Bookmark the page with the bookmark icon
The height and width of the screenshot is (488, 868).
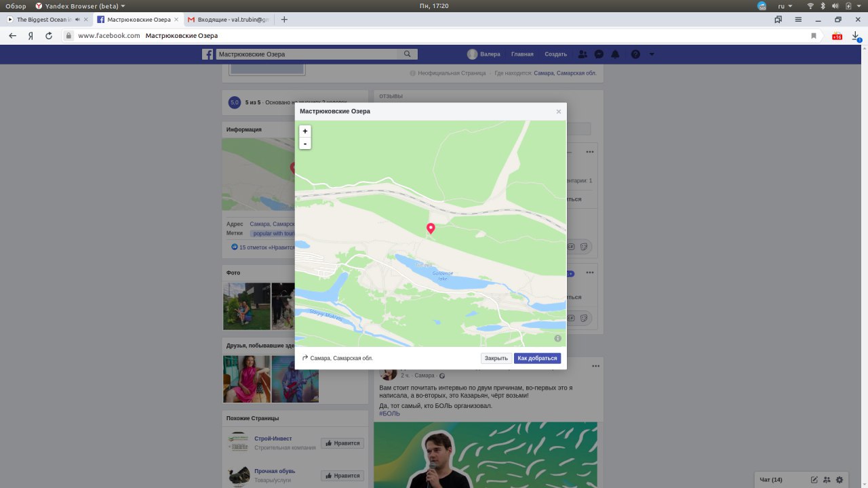814,35
